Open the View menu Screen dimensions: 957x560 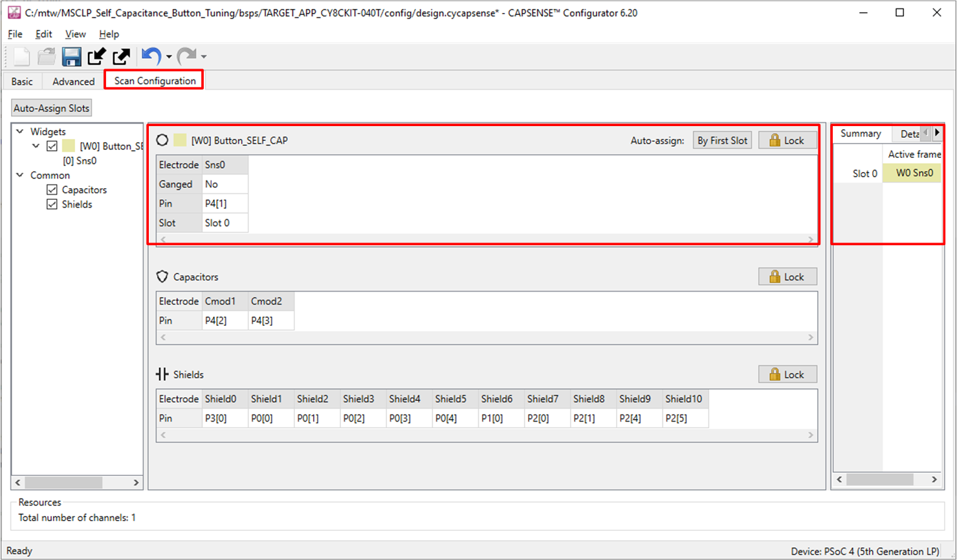(x=75, y=34)
